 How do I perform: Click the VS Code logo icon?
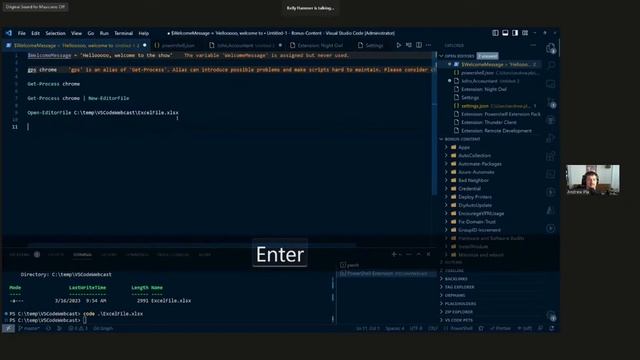(9, 33)
